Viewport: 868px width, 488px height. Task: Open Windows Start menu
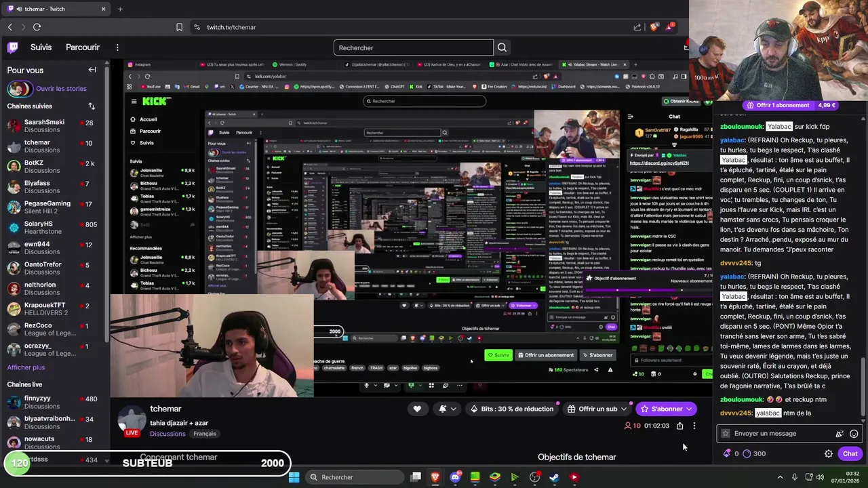coord(294,477)
